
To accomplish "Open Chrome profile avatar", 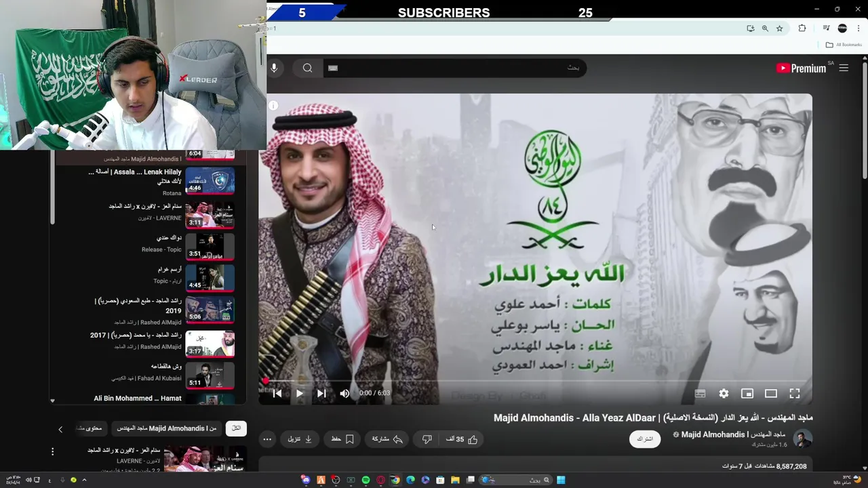I will coord(842,28).
